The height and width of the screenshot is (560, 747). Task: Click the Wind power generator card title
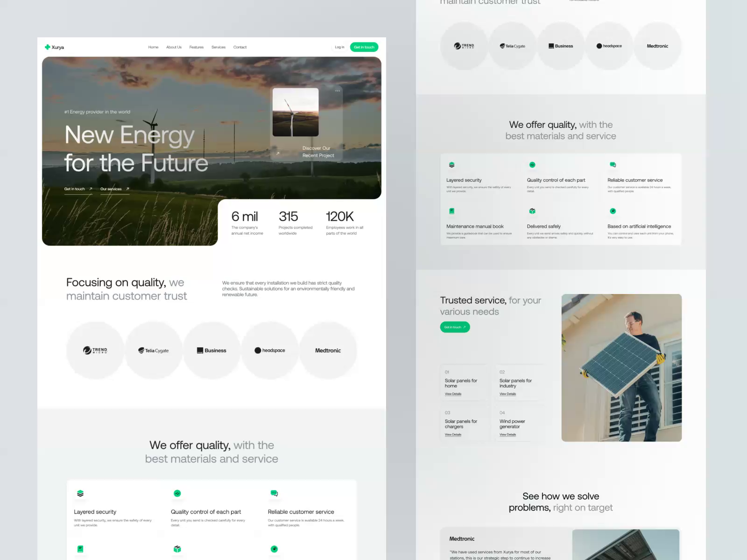point(512,424)
